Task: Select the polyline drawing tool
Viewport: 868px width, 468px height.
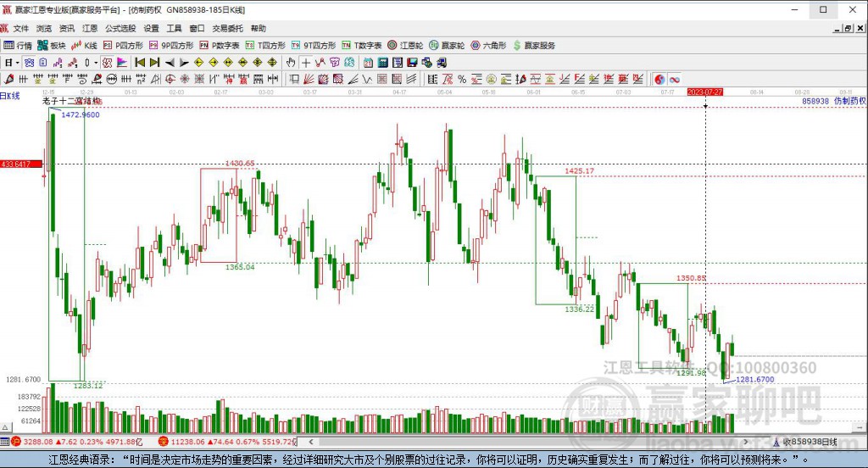Action: click(x=320, y=63)
